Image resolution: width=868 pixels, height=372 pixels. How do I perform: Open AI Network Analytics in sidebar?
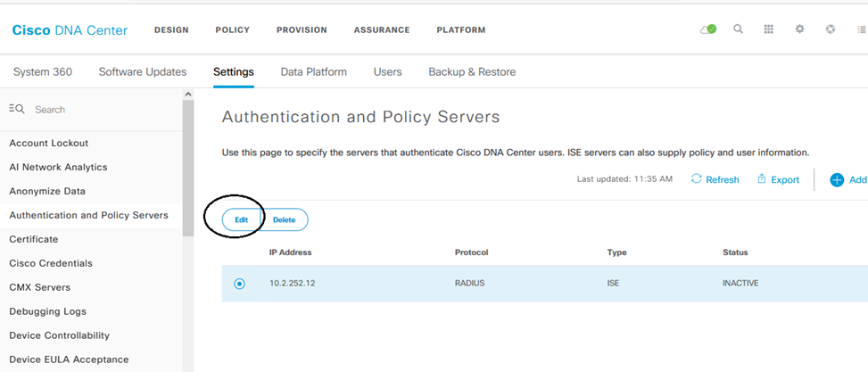58,167
